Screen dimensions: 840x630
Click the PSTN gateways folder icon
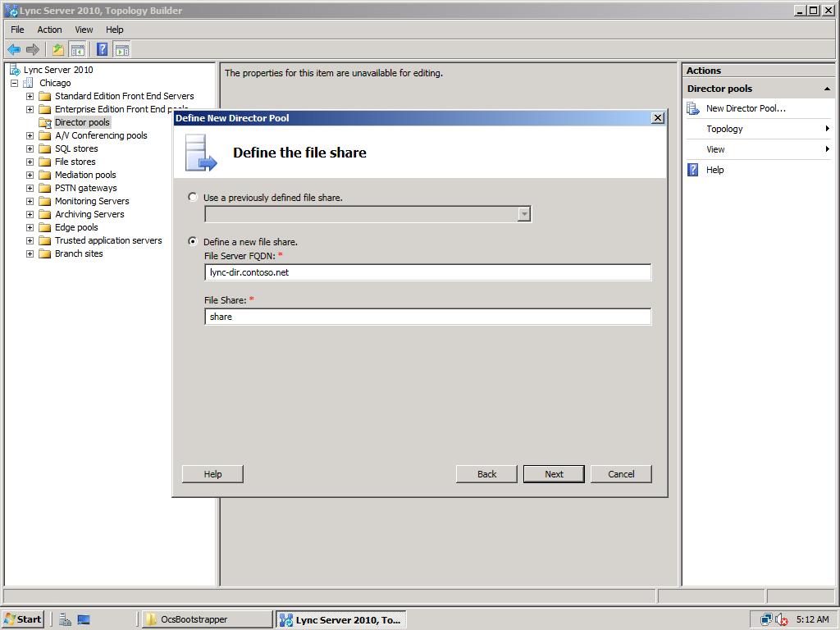tap(46, 188)
